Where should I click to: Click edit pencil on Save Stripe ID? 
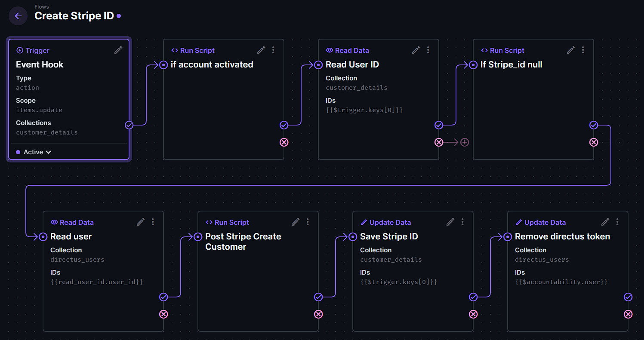tap(450, 222)
